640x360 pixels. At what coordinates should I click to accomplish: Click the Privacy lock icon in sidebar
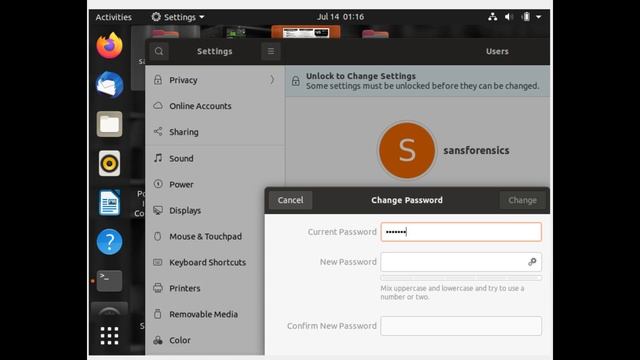coord(158,80)
